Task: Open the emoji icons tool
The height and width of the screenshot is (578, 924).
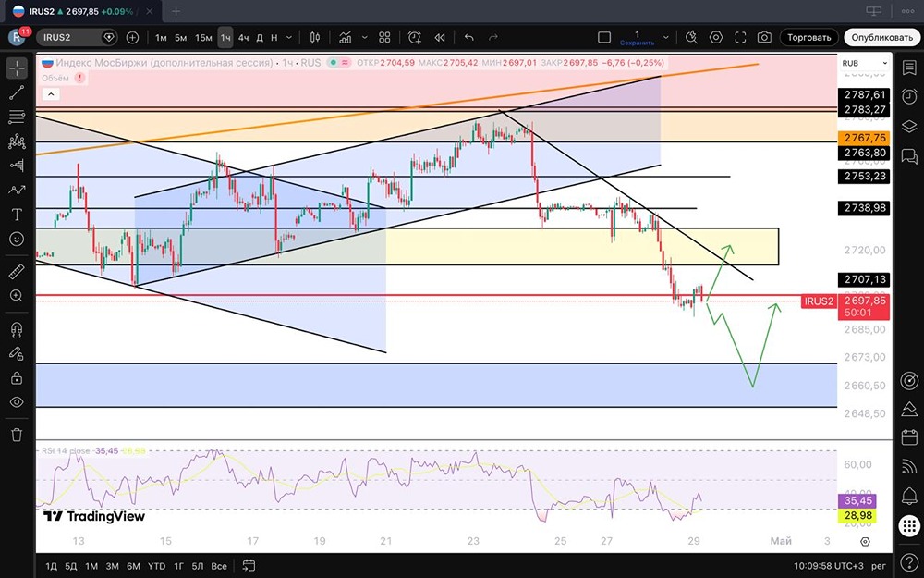Action: coord(17,239)
